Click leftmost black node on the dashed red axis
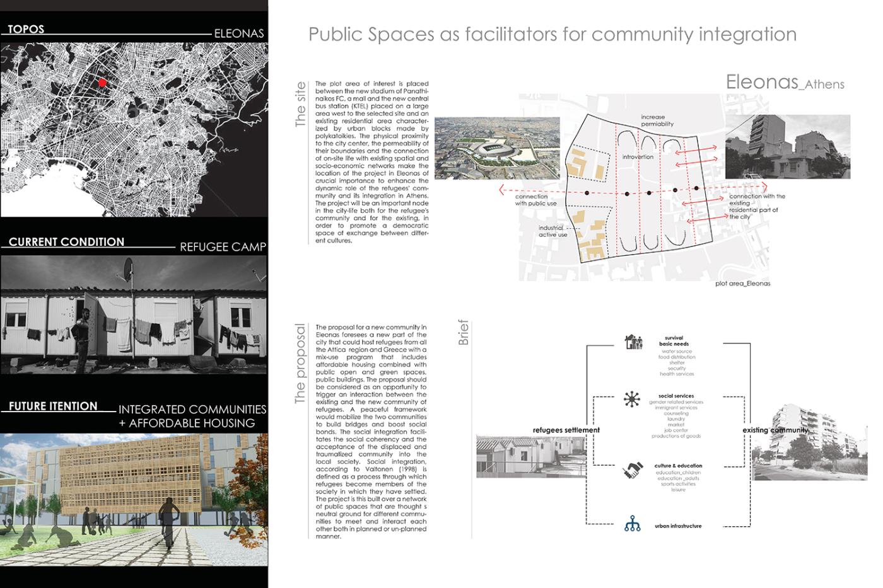This screenshot has width=883, height=588. (587, 193)
